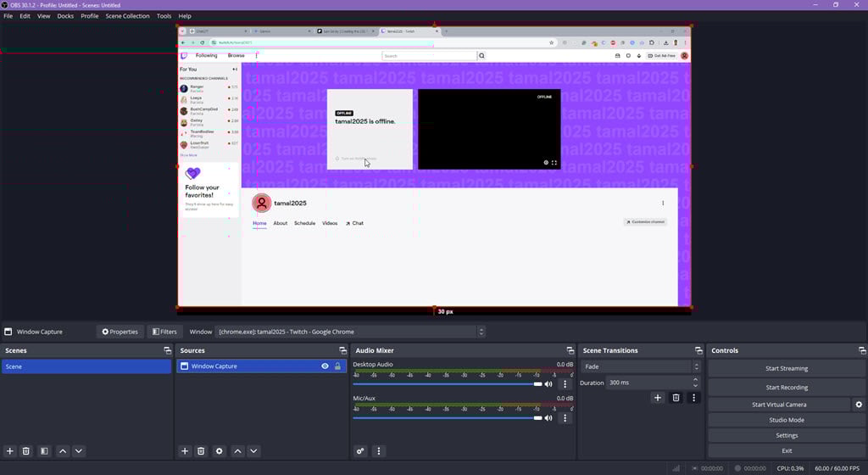Viewport: 868px width, 475px height.
Task: Click Twitch search magnifier in preview
Action: 481,56
